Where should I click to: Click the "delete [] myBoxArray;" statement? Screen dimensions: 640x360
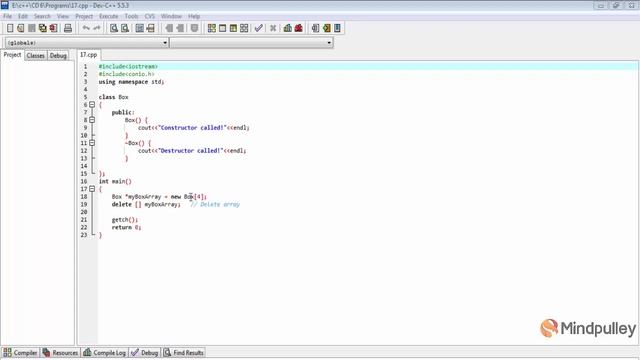point(146,204)
